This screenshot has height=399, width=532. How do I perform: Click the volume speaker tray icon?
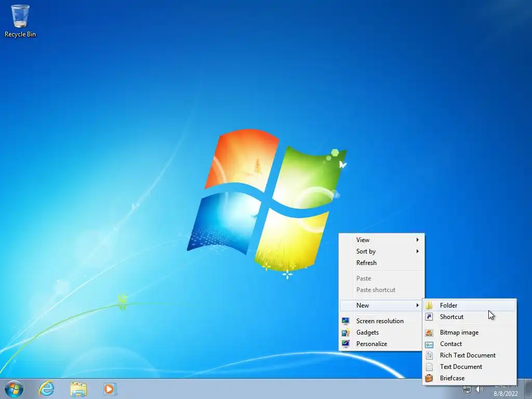pyautogui.click(x=480, y=390)
